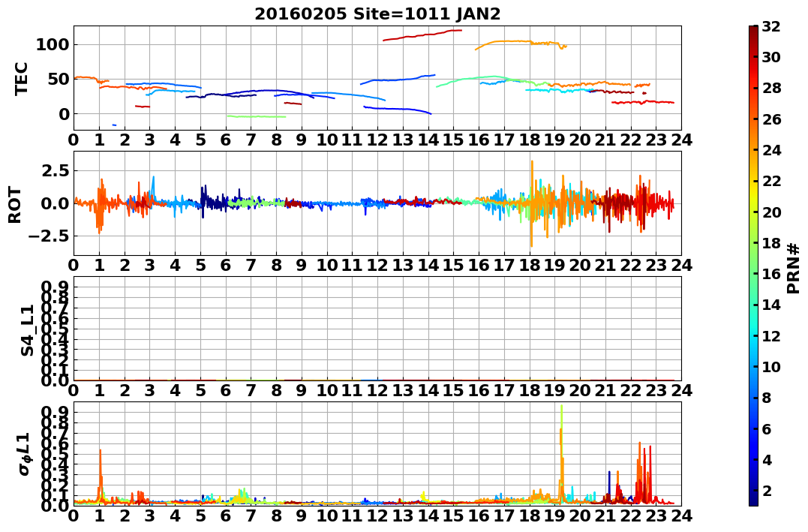
Task: Click the TEC y-axis label
Action: click(21, 78)
